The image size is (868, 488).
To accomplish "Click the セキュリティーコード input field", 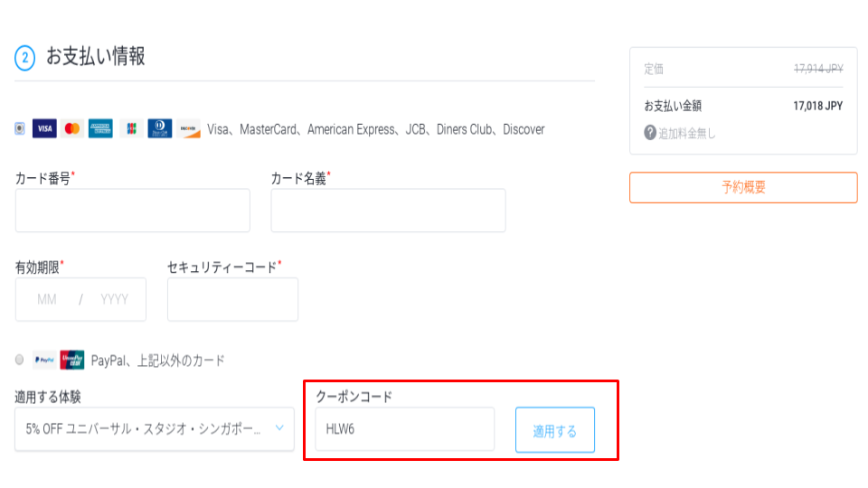I will 232,299.
